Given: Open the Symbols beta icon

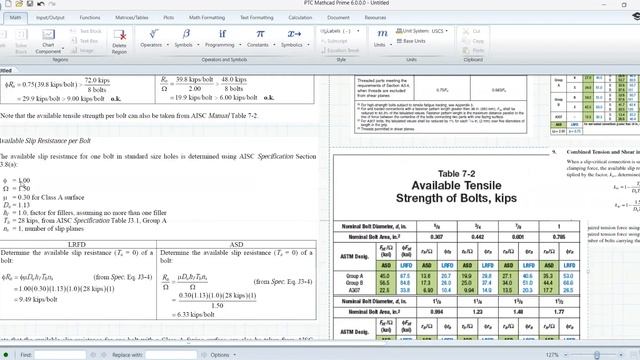Looking at the screenshot, I should coord(186,34).
